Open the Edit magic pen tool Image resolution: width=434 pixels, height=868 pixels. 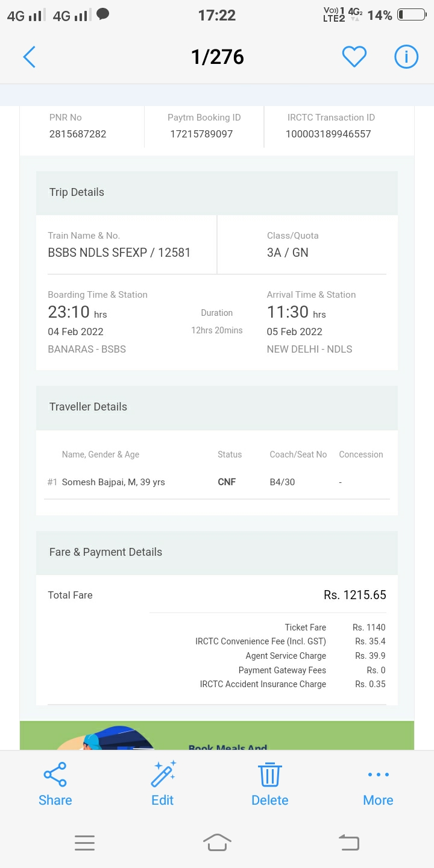[163, 774]
